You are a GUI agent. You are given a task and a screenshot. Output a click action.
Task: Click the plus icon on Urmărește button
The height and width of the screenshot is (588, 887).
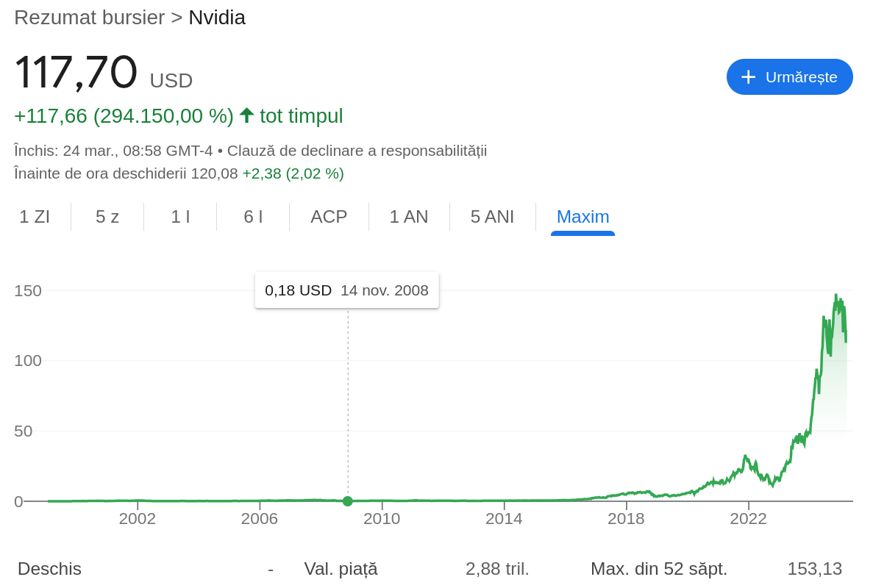click(748, 77)
